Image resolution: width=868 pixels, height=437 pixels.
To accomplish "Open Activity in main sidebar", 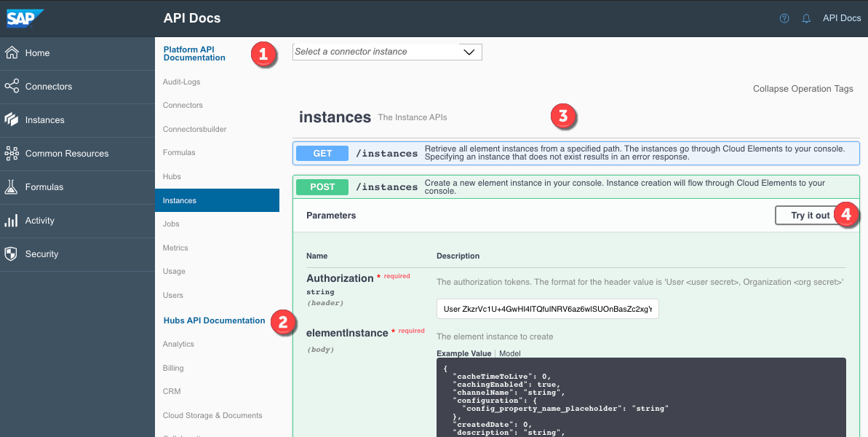I will [x=78, y=221].
